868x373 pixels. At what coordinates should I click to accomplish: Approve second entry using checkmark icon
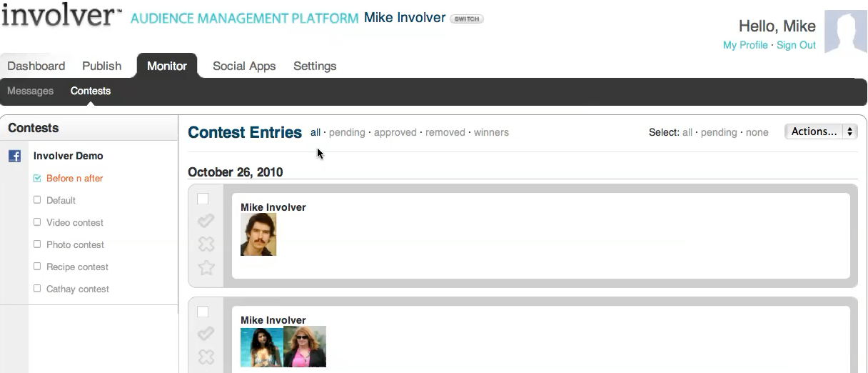206,334
